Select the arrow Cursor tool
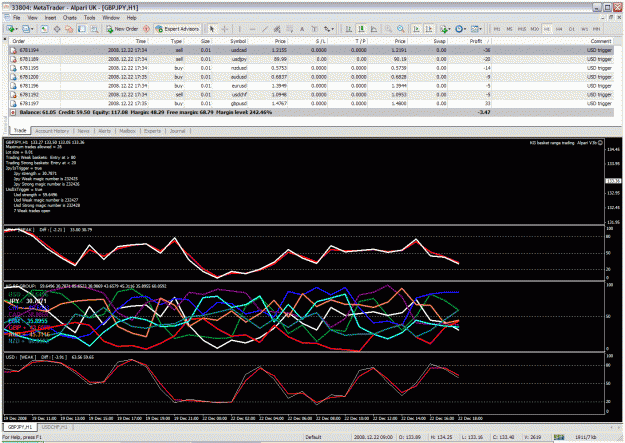 [212, 29]
